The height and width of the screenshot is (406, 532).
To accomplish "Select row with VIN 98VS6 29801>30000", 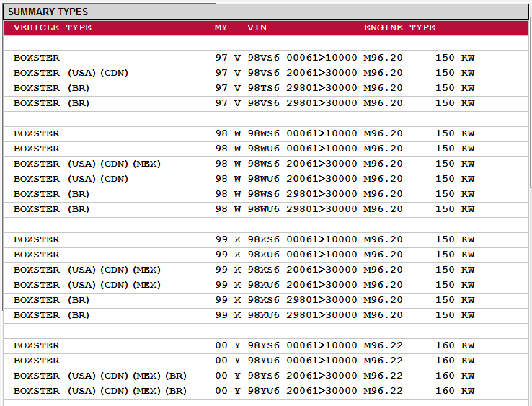I will pos(266,104).
